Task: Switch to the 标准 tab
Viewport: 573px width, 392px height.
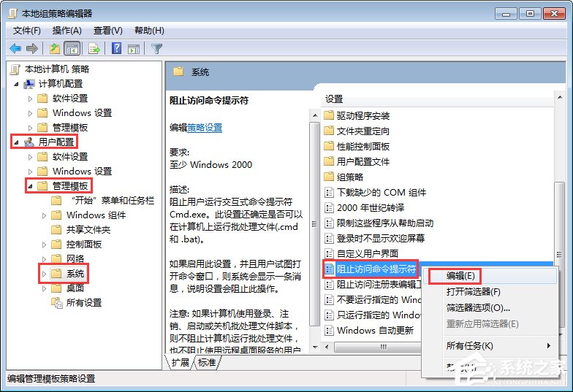Action: point(207,362)
